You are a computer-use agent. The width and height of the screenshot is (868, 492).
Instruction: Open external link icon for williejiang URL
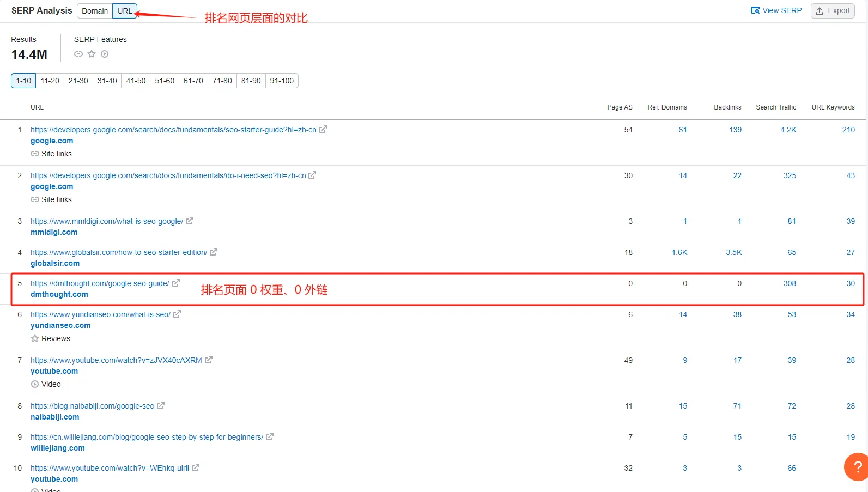[x=270, y=436]
